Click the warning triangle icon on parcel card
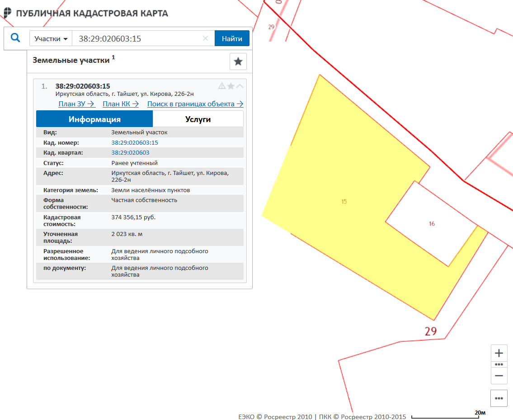Screen dimensions: 513x420 222,86
